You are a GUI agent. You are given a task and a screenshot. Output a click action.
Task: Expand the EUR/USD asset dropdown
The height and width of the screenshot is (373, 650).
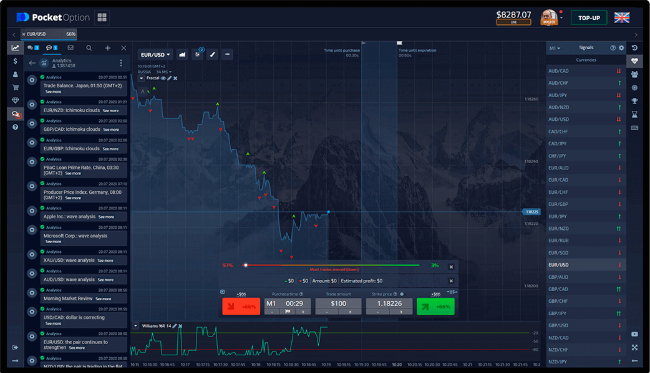click(155, 55)
